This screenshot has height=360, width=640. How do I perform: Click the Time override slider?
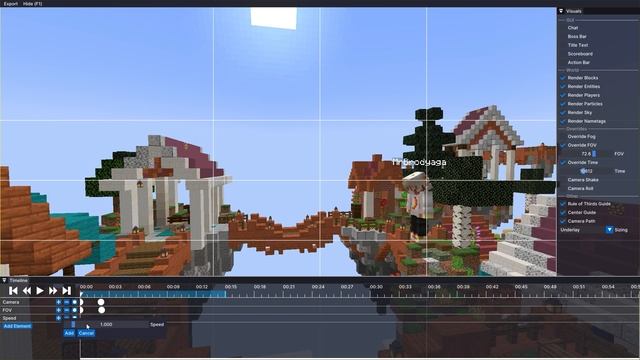pyautogui.click(x=586, y=171)
